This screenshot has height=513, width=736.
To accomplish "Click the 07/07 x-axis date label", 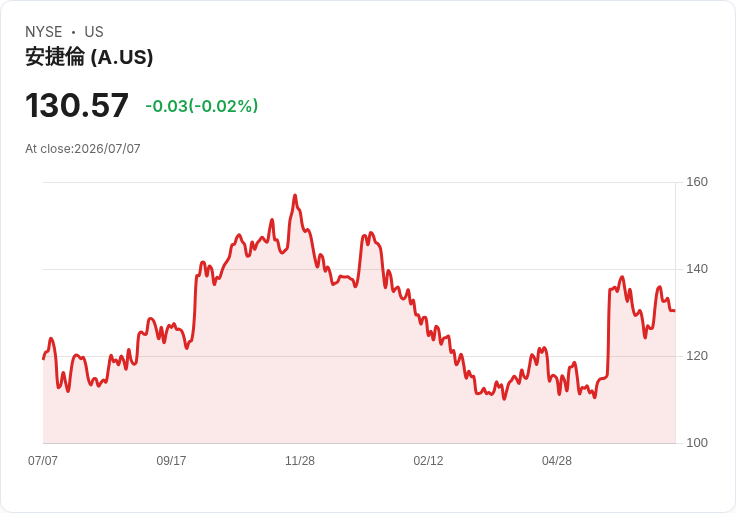I will tap(43, 460).
